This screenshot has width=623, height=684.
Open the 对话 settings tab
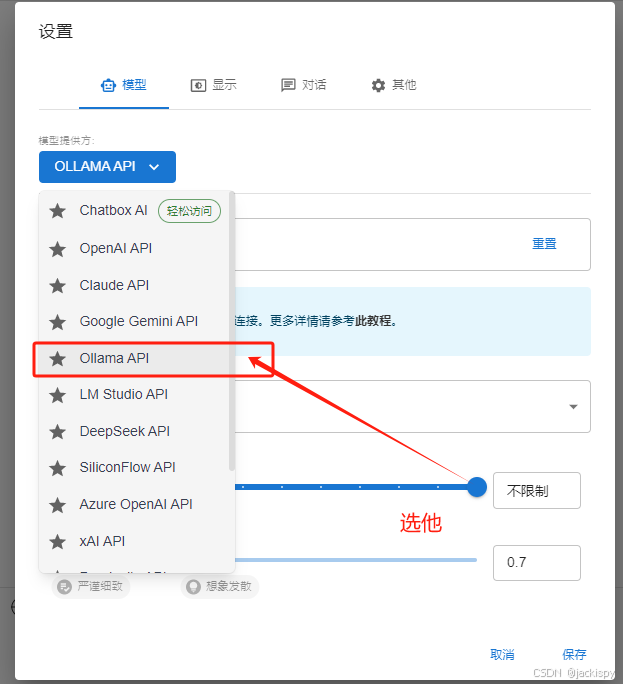click(x=304, y=86)
